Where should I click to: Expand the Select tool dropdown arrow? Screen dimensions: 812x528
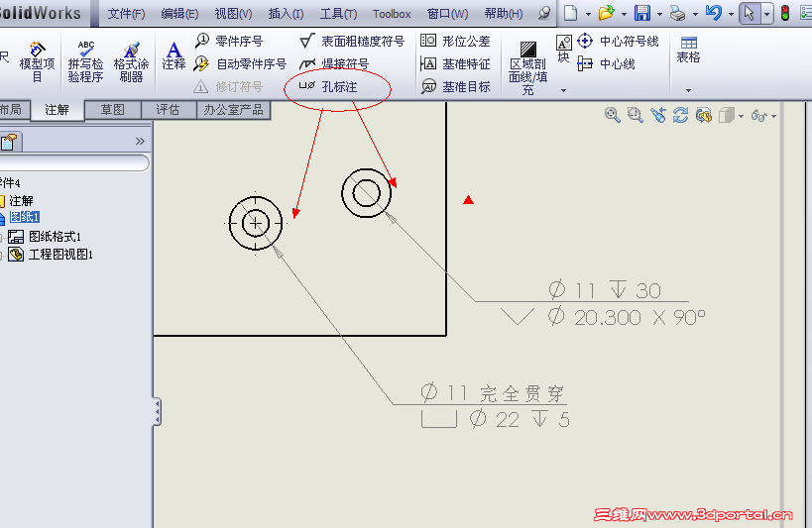pos(767,15)
